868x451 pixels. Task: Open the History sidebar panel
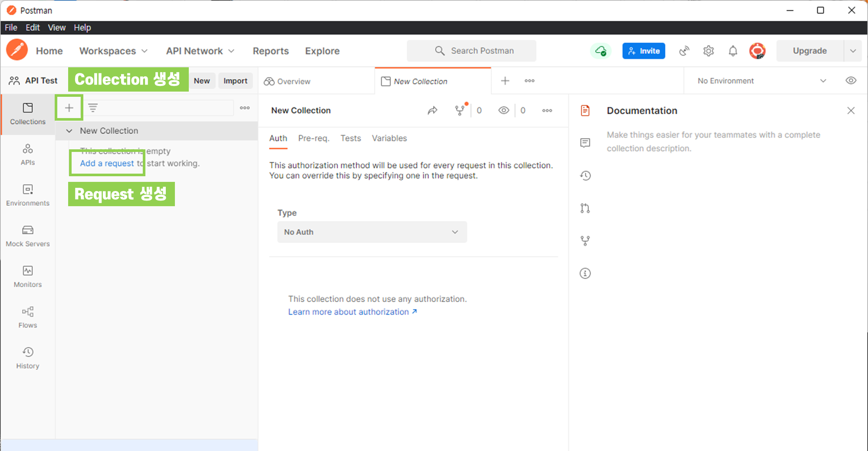pos(28,358)
